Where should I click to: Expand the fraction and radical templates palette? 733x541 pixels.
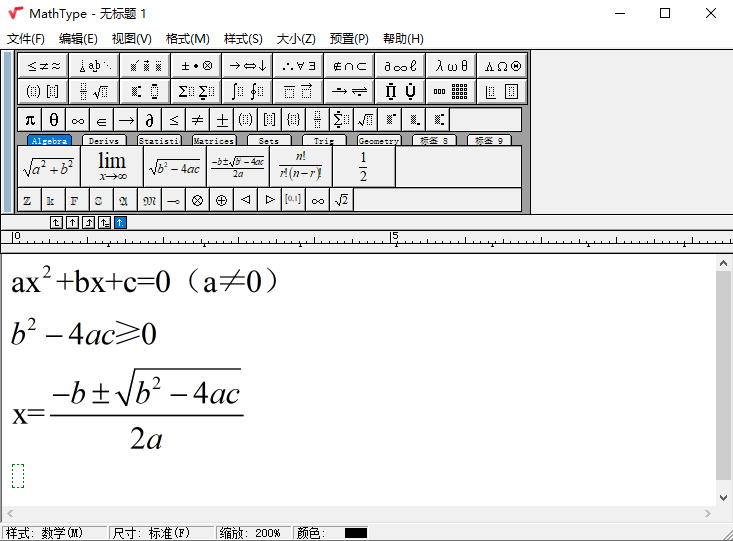(x=94, y=92)
